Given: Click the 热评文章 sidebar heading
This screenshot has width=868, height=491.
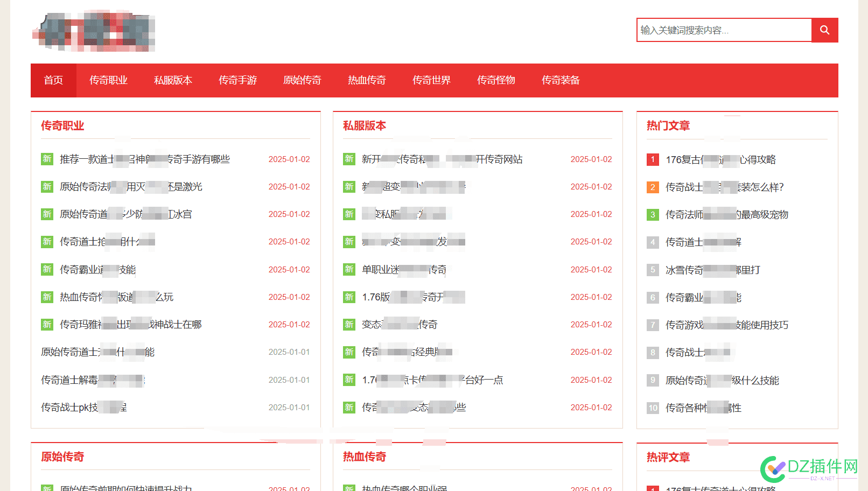Looking at the screenshot, I should pos(668,457).
